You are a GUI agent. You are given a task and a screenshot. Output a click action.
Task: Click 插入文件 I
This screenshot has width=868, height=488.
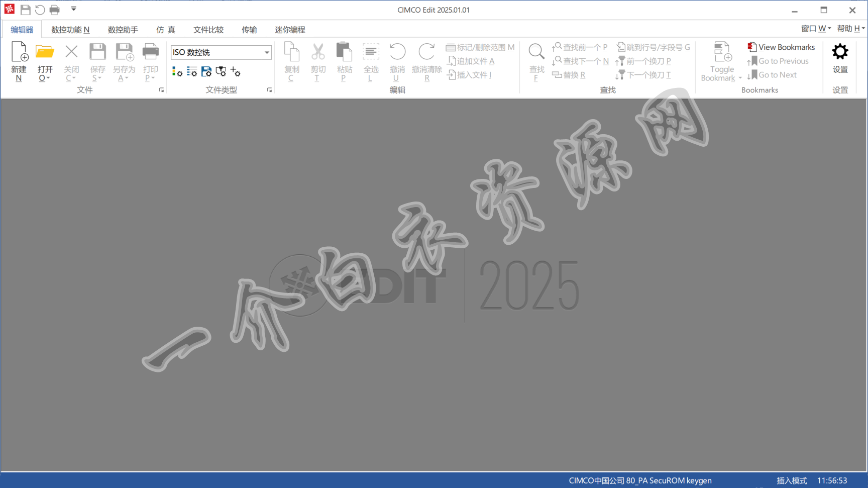469,75
